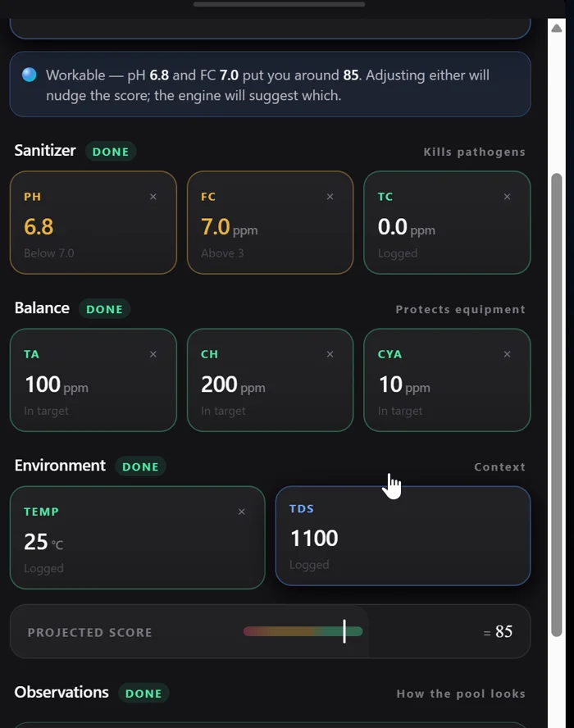Image resolution: width=574 pixels, height=728 pixels.
Task: Click the 'Below 7.0' status text
Action: click(48, 253)
